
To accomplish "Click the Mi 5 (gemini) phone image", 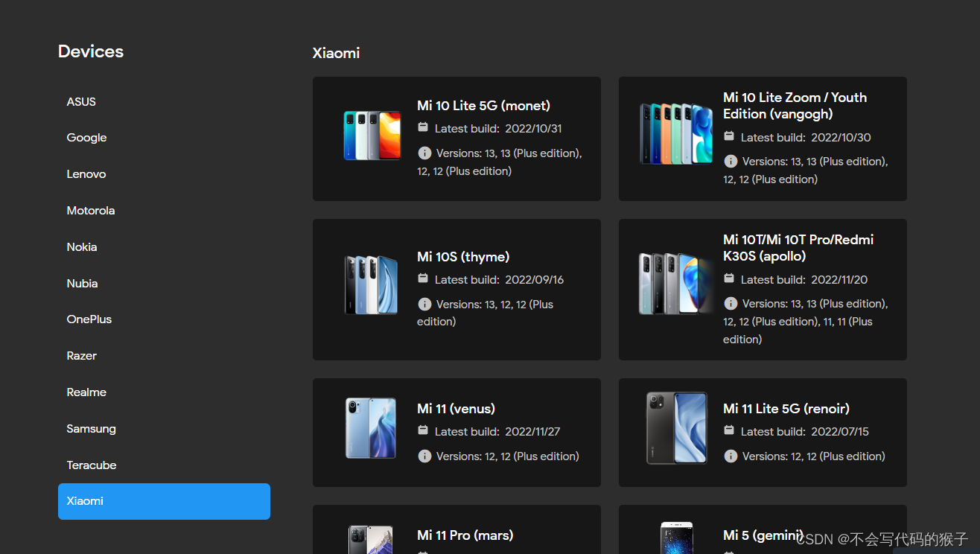I will (x=676, y=538).
